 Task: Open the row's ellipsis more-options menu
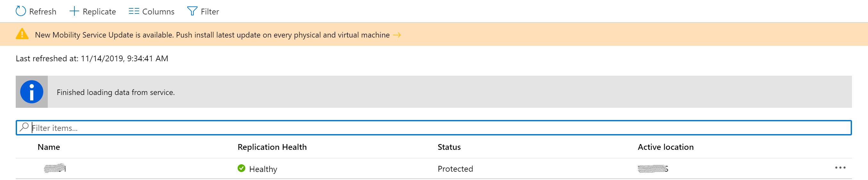point(840,167)
